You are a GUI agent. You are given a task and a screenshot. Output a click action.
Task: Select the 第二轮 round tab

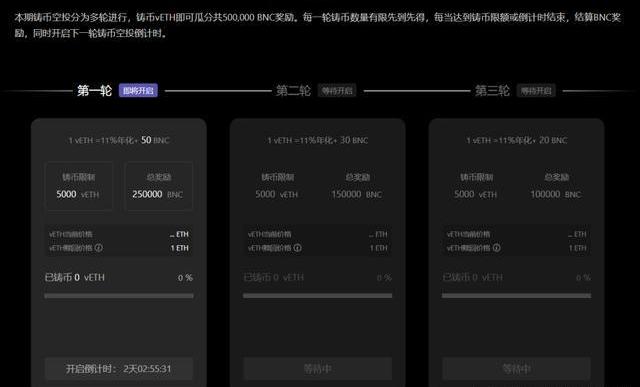(x=293, y=91)
